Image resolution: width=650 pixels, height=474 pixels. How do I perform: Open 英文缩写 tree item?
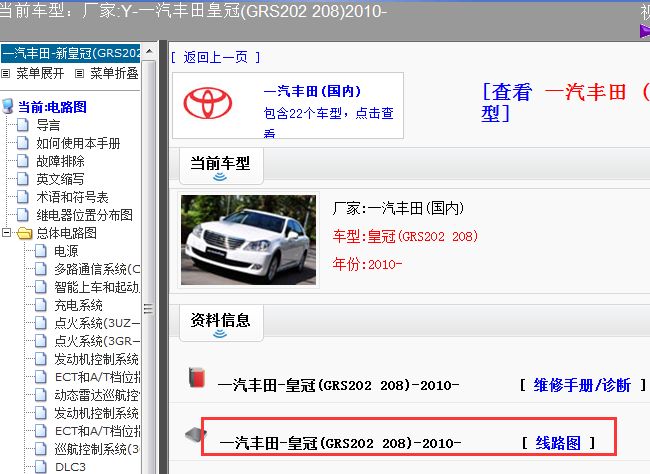point(60,180)
